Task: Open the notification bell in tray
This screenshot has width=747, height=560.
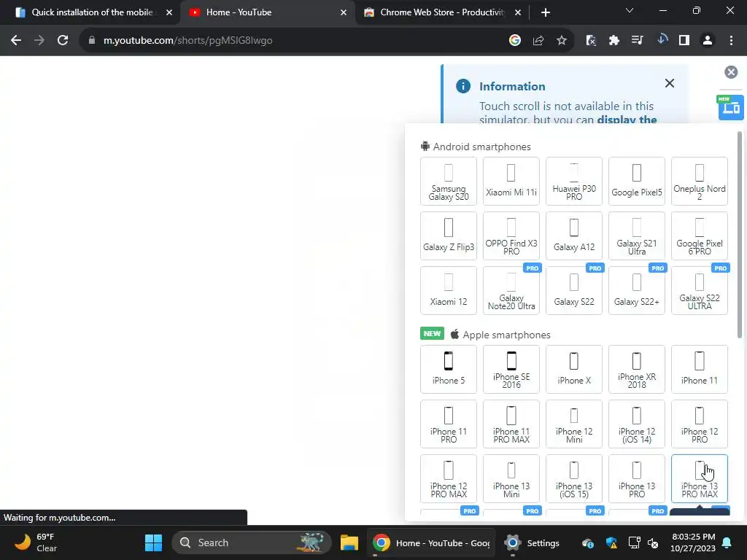Action: point(727,542)
